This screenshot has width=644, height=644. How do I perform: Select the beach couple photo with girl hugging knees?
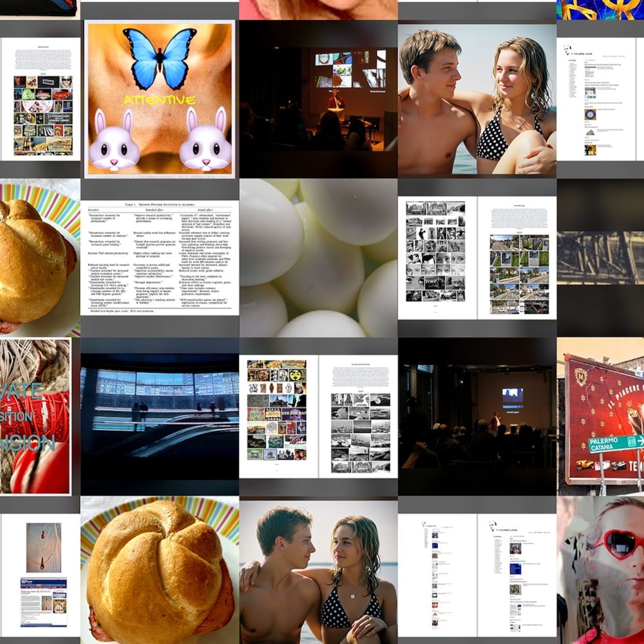[x=477, y=99]
